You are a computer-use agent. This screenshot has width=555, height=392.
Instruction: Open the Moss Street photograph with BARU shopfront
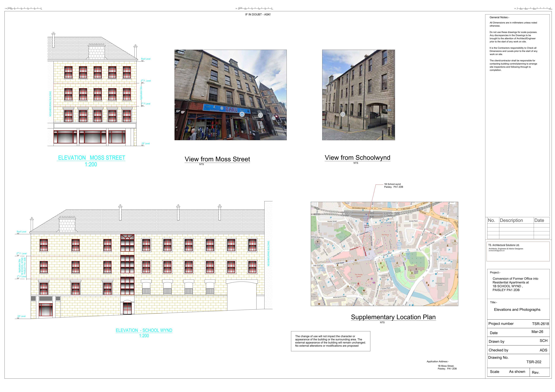[231, 95]
